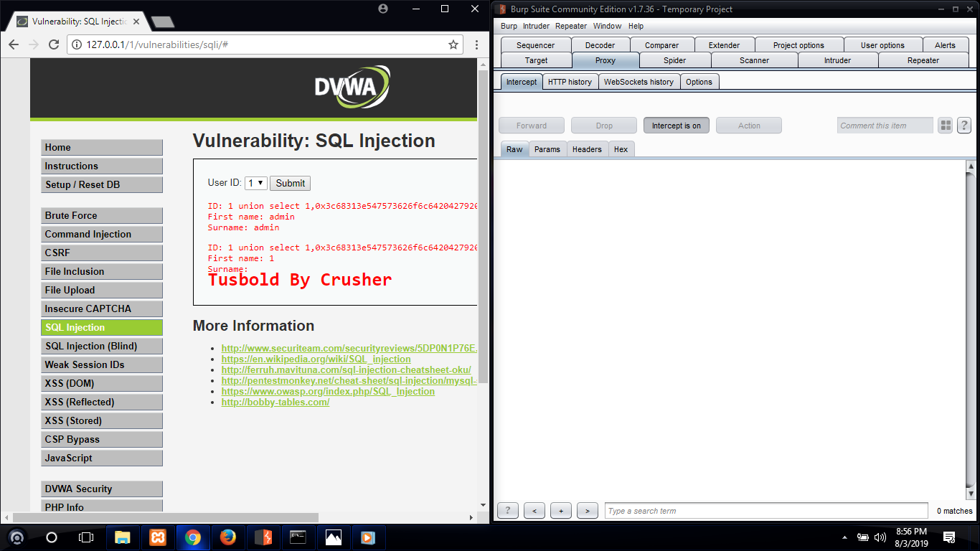980x551 pixels.
Task: Bookmark page with the star icon
Action: 453,44
